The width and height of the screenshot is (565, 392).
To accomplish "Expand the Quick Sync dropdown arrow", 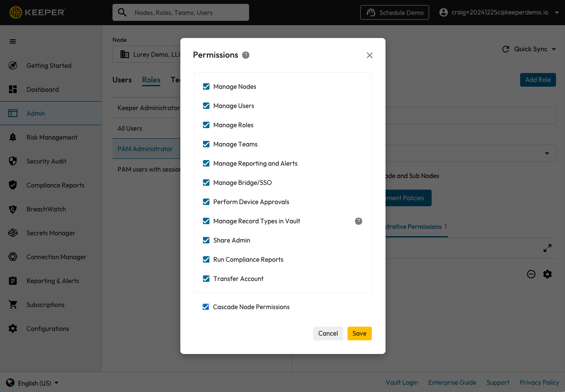I will coord(554,49).
